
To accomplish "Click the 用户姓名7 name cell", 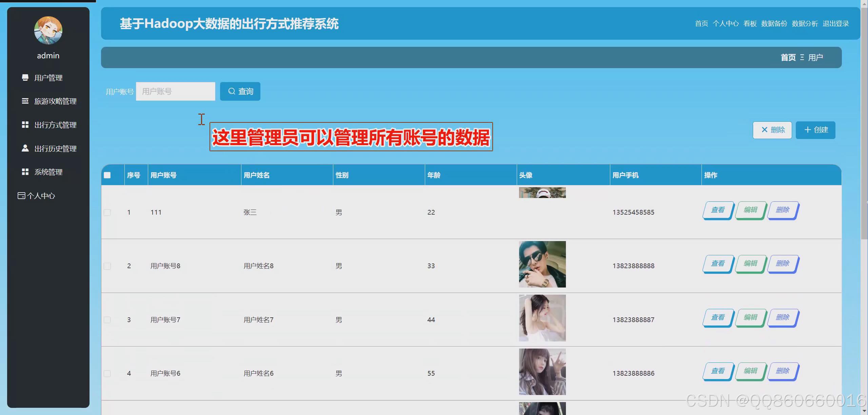I will [259, 320].
